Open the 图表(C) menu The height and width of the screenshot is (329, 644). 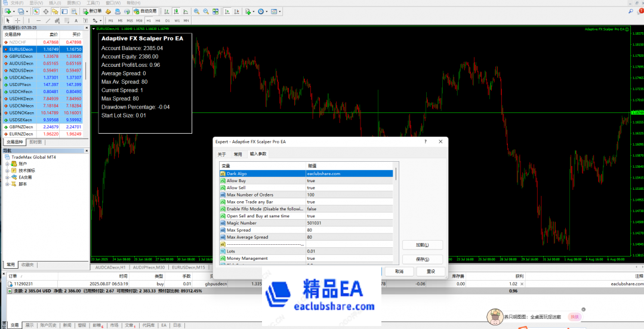pyautogui.click(x=73, y=3)
